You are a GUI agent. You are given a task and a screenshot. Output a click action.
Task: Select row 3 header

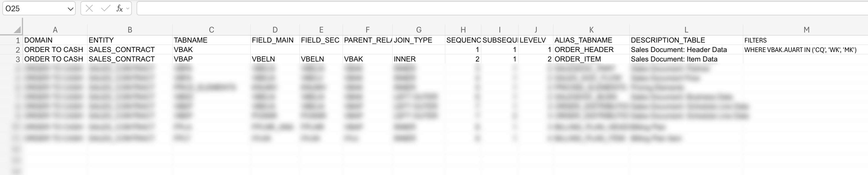tap(17, 59)
